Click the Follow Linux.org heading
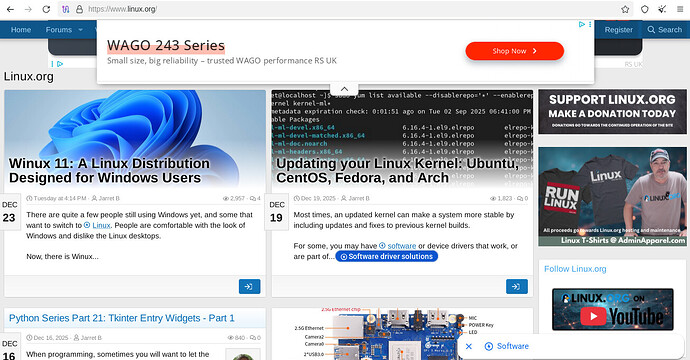 click(x=575, y=269)
